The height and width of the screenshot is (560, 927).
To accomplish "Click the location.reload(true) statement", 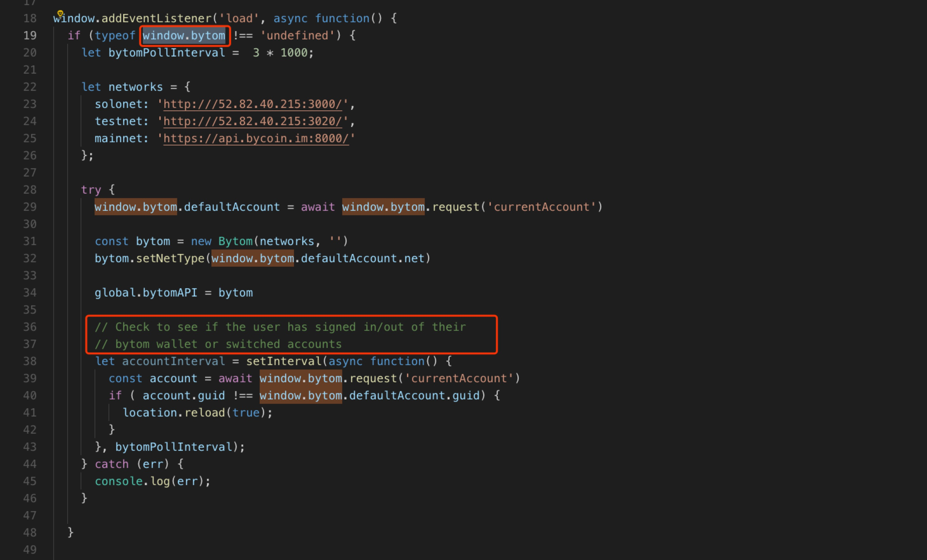I will [x=197, y=413].
